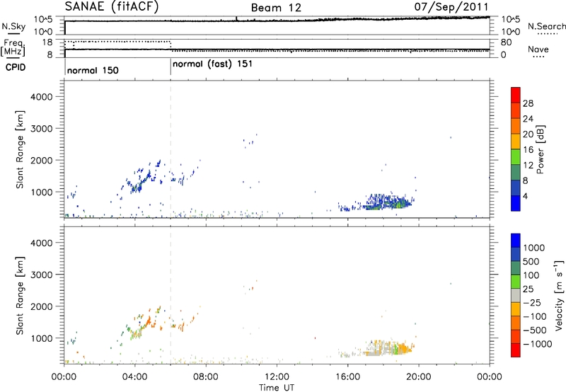Click the '12:00' time tick label
This screenshot has height=392, width=566.
point(277,377)
